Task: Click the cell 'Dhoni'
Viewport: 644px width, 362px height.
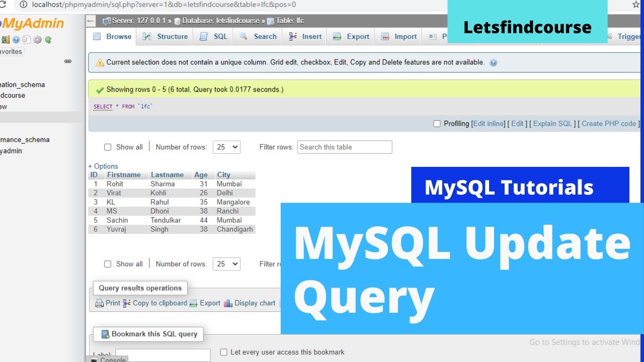Action: [x=159, y=211]
